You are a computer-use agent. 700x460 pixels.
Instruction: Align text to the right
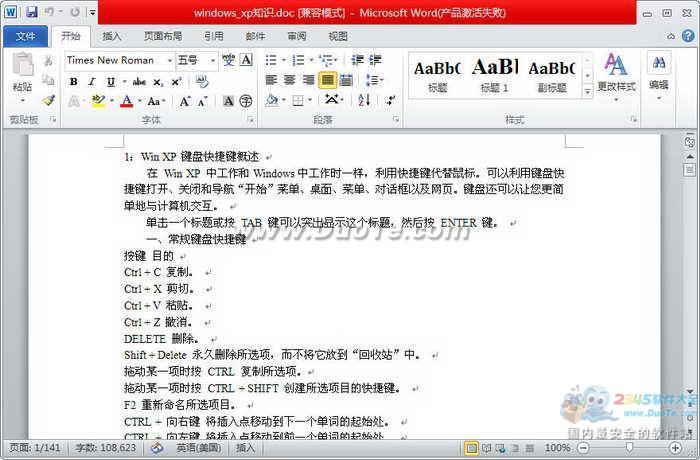308,80
